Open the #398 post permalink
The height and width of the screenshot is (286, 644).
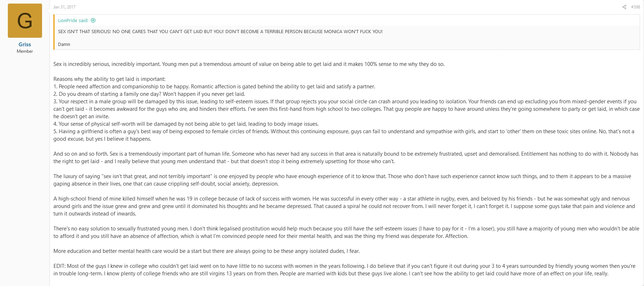635,7
